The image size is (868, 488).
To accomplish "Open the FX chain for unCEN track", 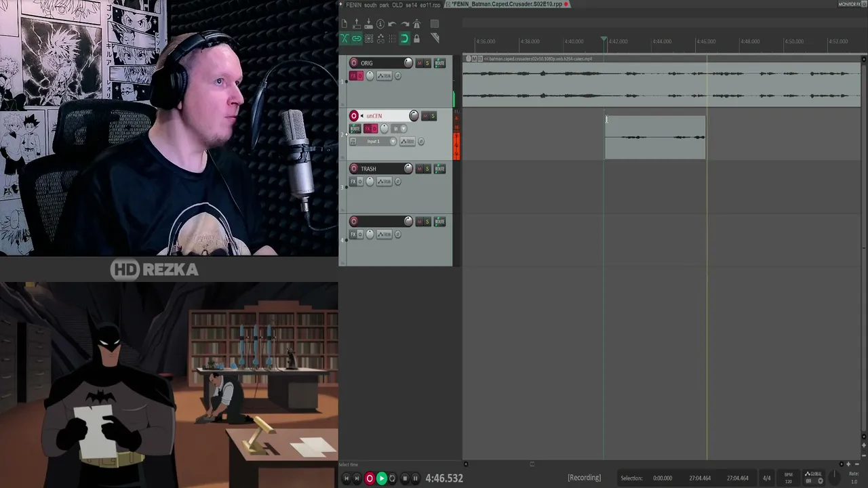I will pos(368,129).
